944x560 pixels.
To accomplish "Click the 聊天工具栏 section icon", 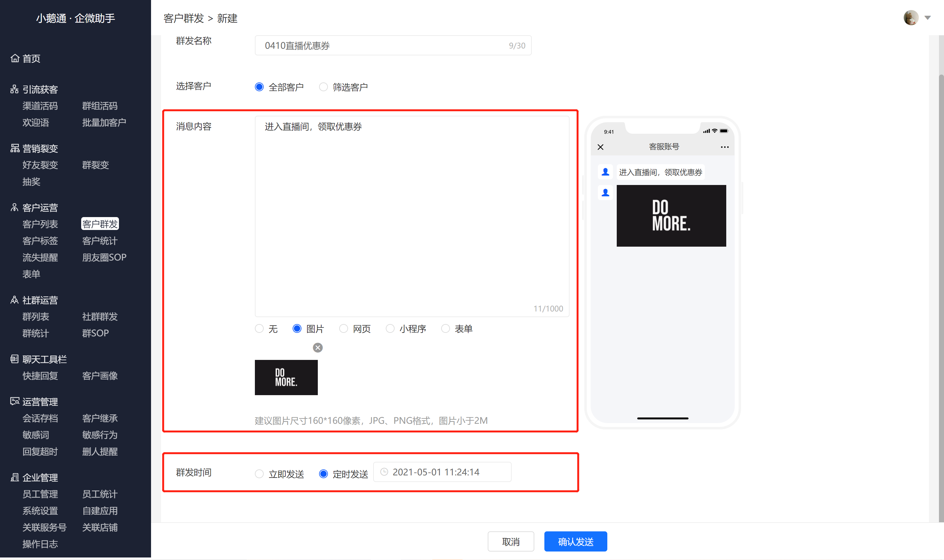I will (x=14, y=359).
